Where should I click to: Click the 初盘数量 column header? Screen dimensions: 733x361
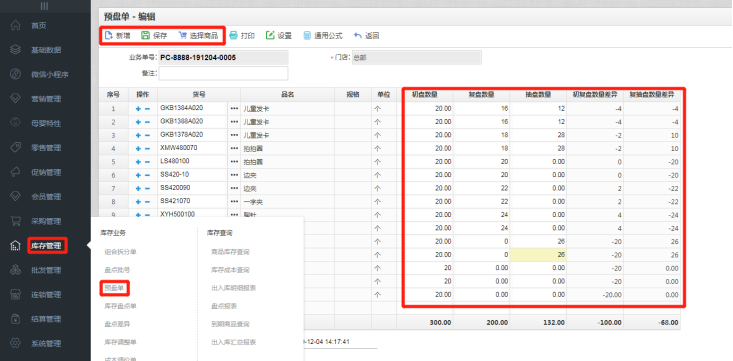pos(424,94)
